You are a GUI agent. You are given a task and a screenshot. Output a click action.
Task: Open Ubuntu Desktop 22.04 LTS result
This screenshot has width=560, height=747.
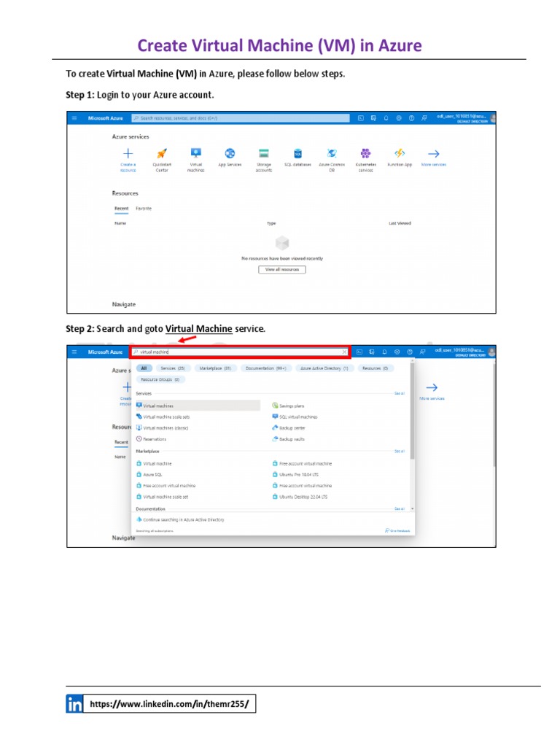(300, 497)
